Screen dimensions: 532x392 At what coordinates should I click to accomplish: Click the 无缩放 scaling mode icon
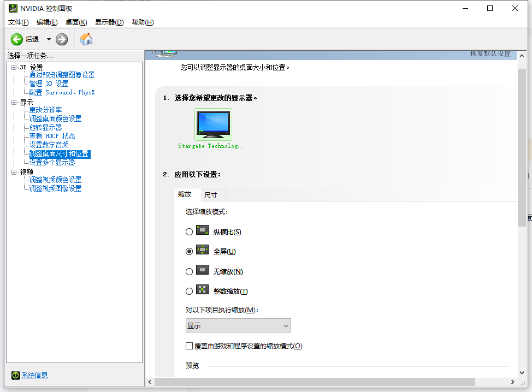coord(202,270)
